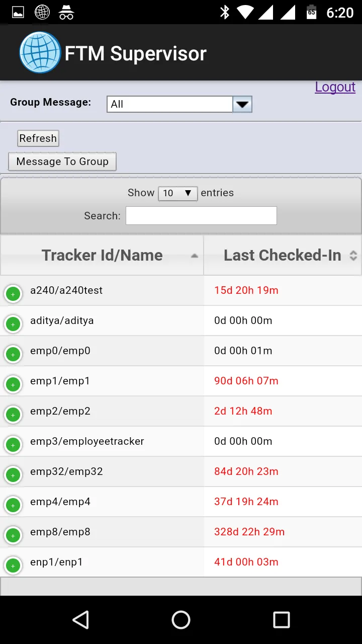Select the emp32/emp32 tracker name
This screenshot has height=644, width=362.
tap(66, 471)
